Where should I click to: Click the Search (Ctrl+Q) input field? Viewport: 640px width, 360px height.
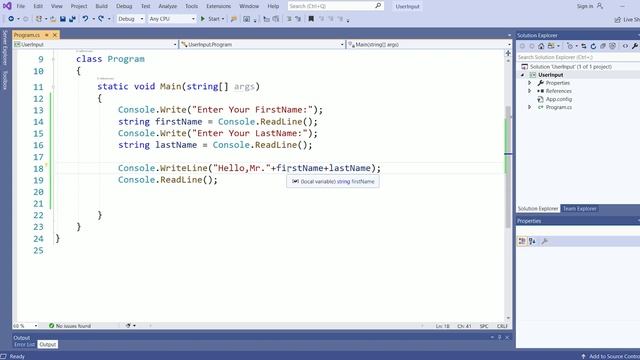336,6
